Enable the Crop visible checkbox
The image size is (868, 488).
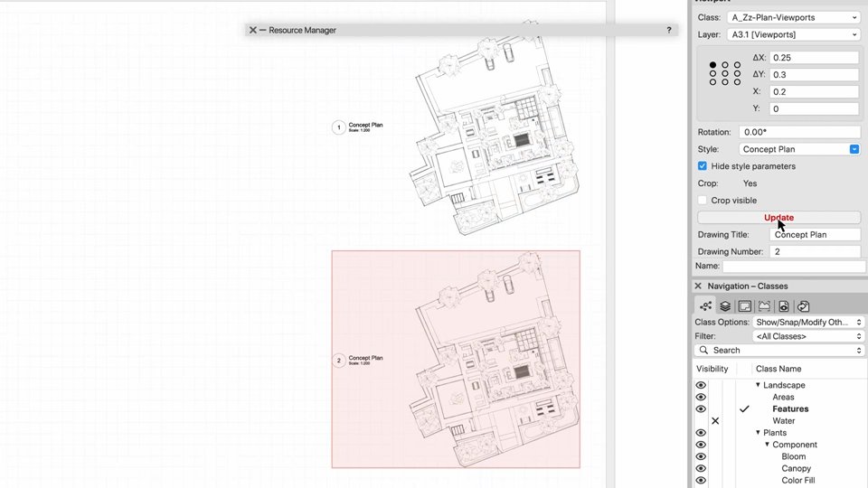(x=703, y=201)
